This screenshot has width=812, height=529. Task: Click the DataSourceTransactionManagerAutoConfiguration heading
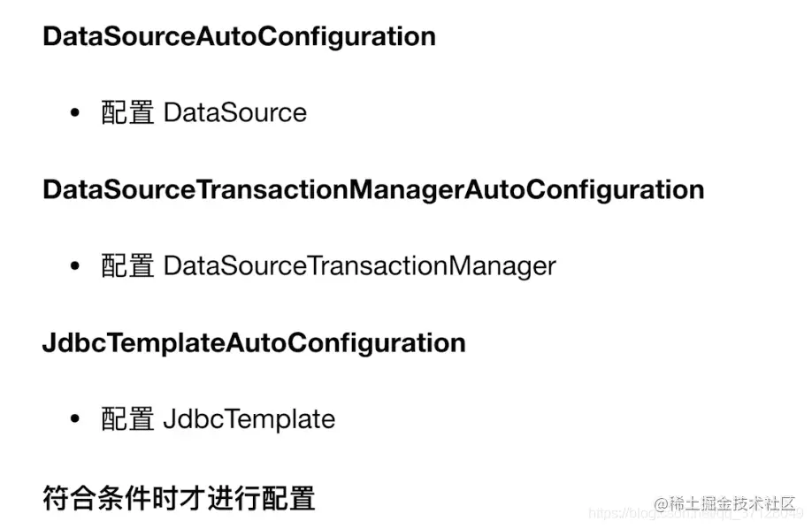(x=373, y=189)
